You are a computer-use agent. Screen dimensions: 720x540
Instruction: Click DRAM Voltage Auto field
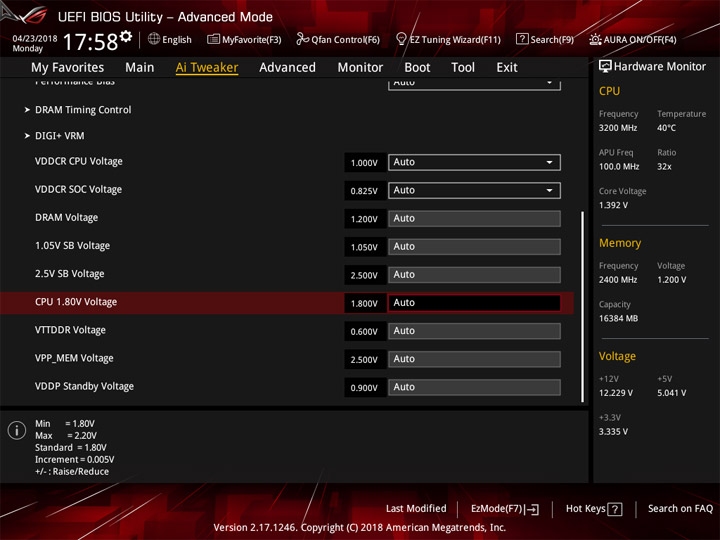click(474, 219)
